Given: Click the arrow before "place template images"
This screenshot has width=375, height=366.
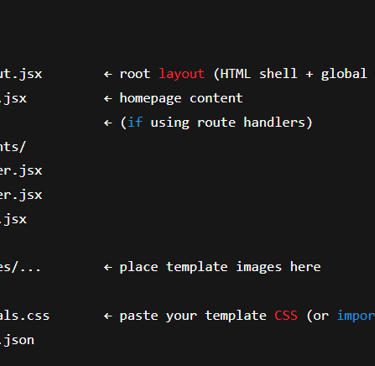Looking at the screenshot, I should click(x=108, y=267).
